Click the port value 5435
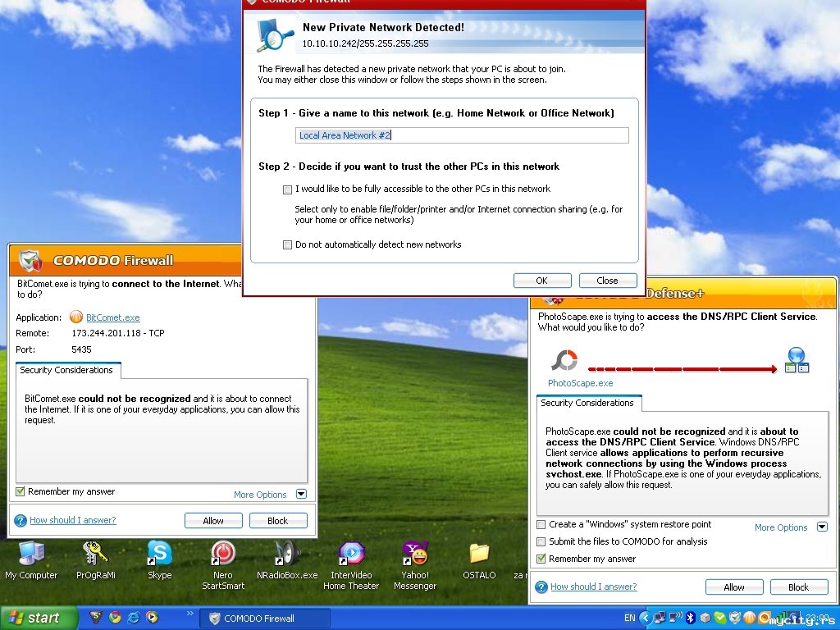Image resolution: width=840 pixels, height=630 pixels. coord(81,349)
